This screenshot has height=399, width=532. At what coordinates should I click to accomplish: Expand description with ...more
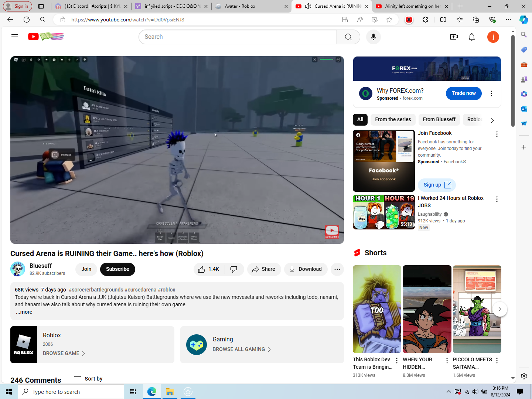click(24, 312)
